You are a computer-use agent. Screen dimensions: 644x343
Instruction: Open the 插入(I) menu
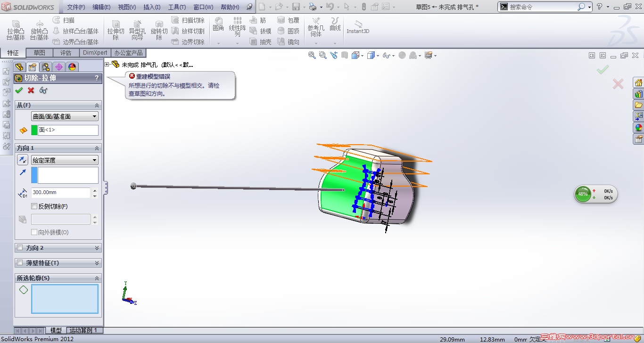pos(152,7)
